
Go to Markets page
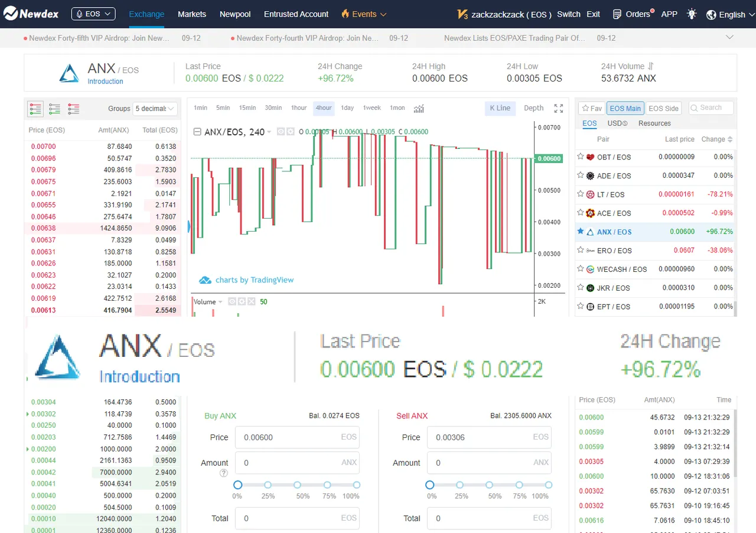click(x=192, y=14)
